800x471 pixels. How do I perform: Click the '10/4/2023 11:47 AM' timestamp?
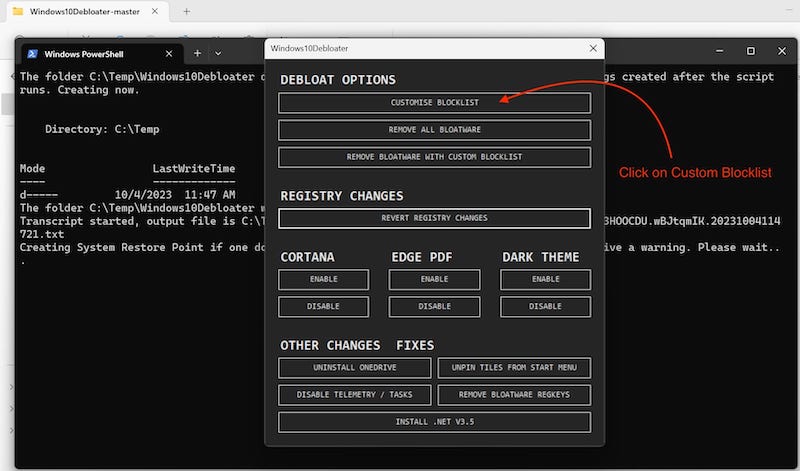pos(175,194)
